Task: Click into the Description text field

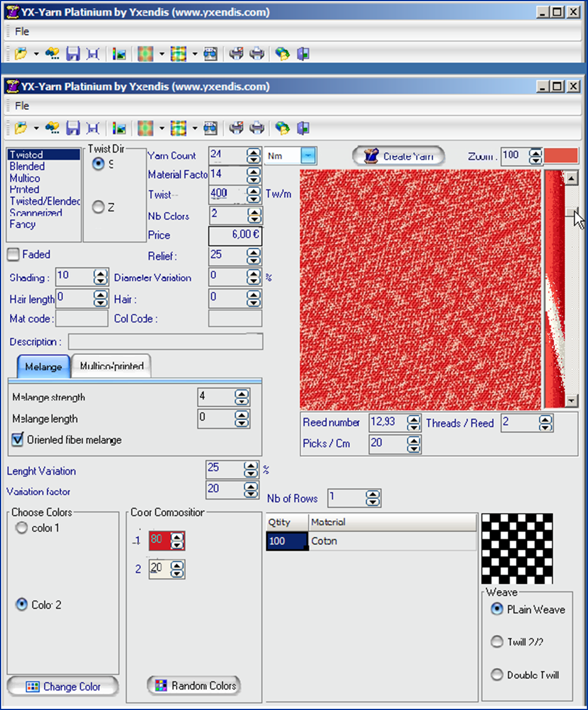Action: (x=165, y=342)
